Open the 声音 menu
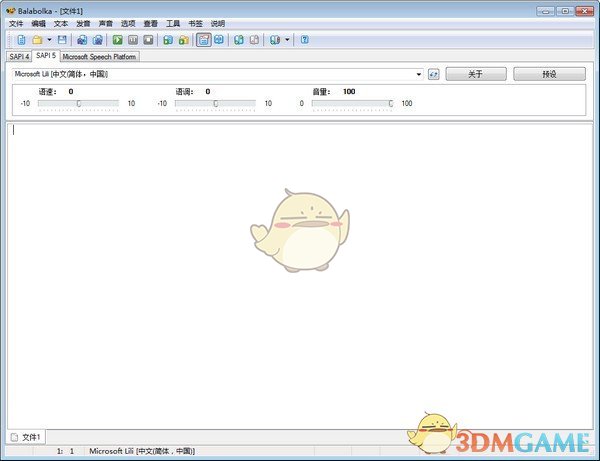The image size is (600, 461). 106,24
